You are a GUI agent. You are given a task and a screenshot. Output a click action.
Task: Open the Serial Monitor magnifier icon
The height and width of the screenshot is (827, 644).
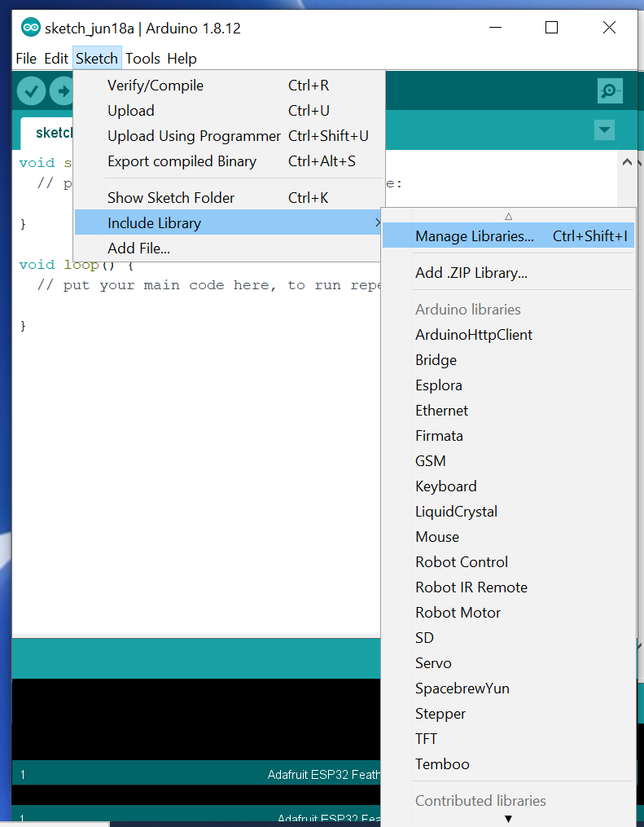[609, 90]
